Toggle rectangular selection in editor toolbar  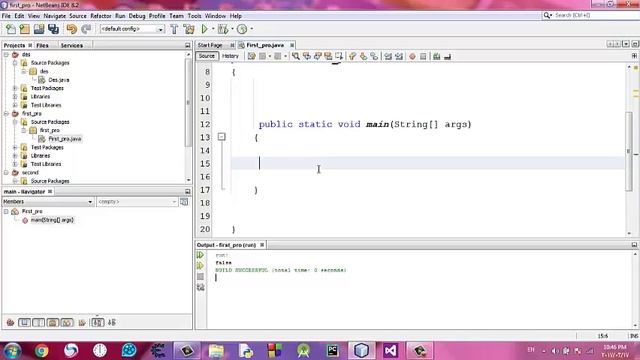pos(339,56)
